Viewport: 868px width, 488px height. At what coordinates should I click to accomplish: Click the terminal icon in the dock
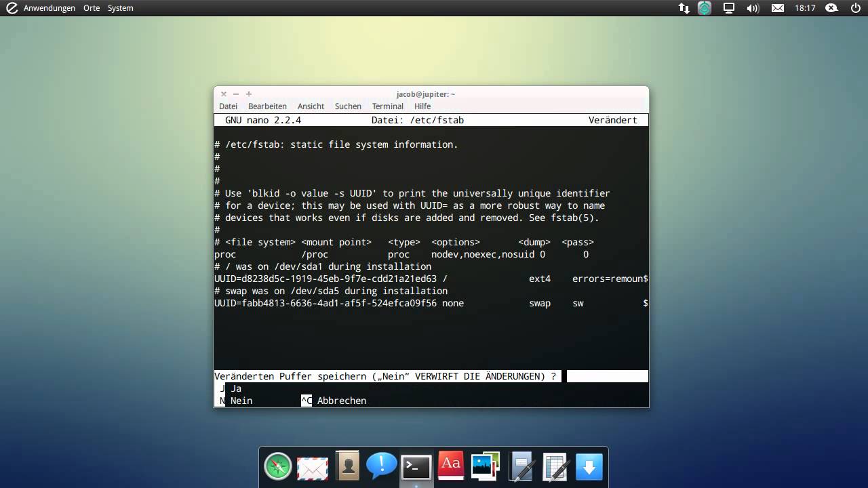click(416, 466)
